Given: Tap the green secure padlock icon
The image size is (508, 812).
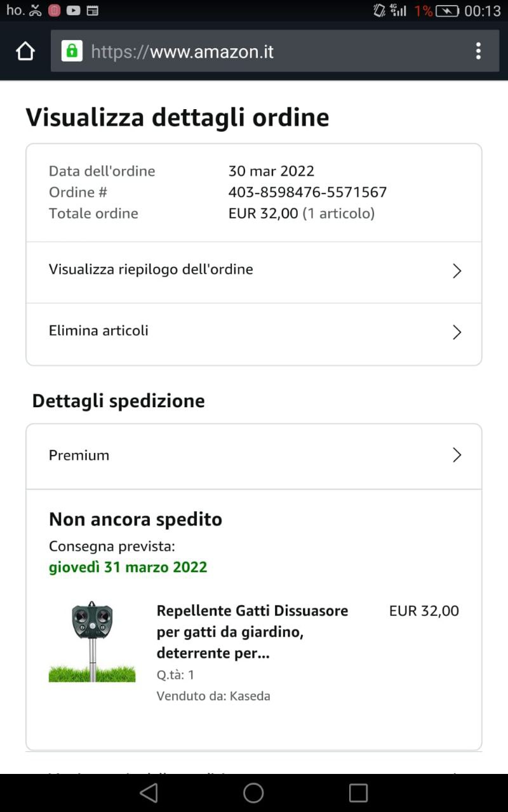Looking at the screenshot, I should point(72,51).
